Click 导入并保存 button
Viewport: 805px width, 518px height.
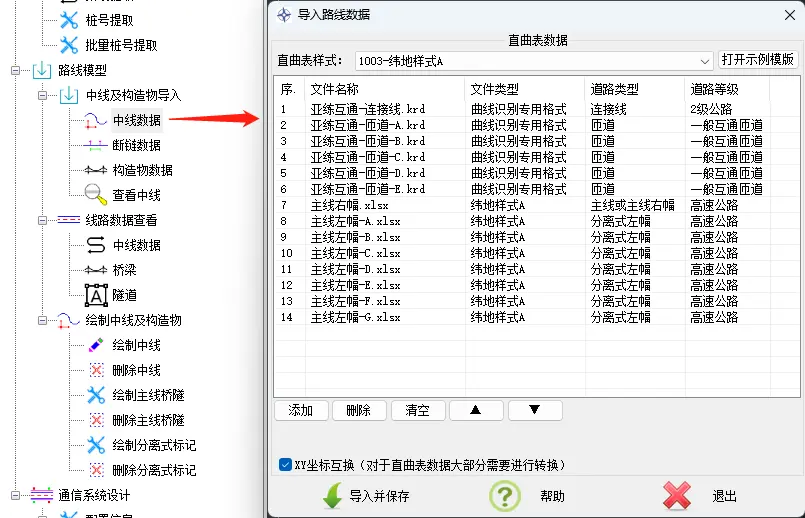click(x=366, y=496)
